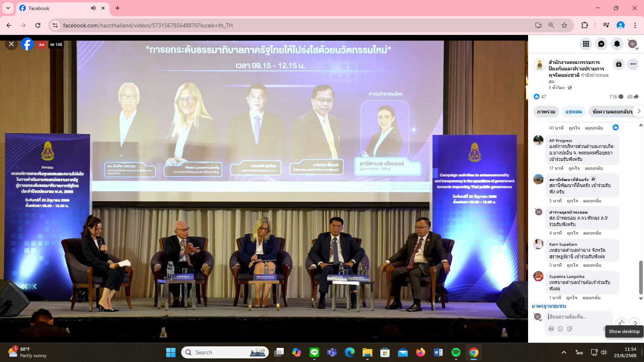This screenshot has height=362, width=644.
Task: Reply to the AP Progress comment
Action: tap(594, 169)
